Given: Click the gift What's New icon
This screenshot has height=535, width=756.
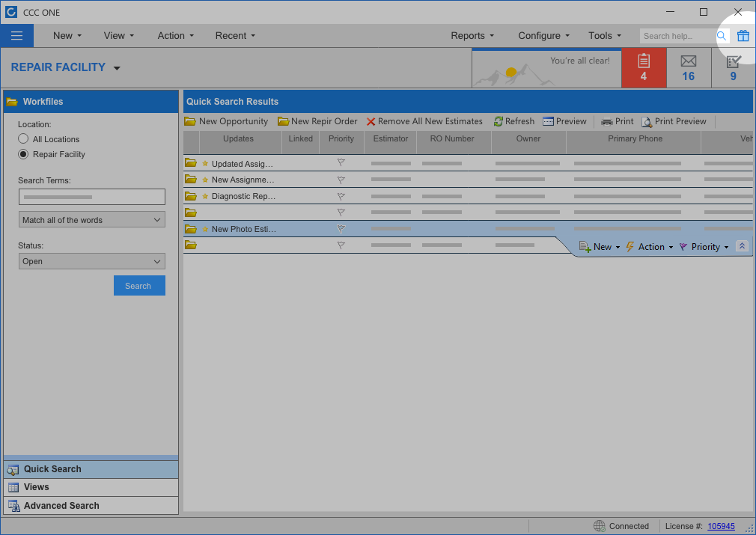Looking at the screenshot, I should pos(743,36).
